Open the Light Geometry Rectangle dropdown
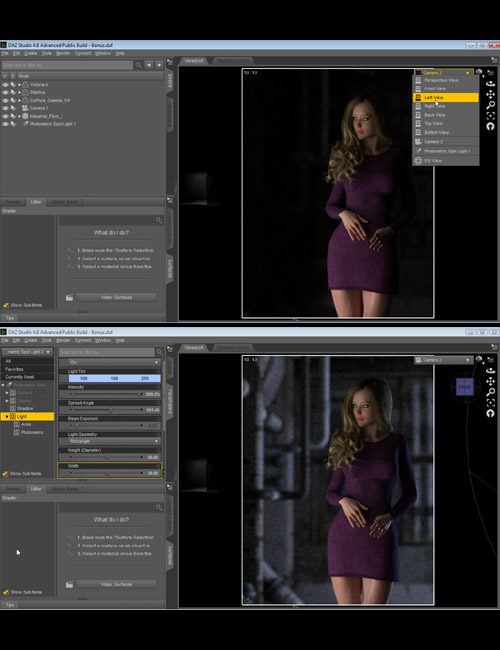This screenshot has height=650, width=500. (114, 441)
